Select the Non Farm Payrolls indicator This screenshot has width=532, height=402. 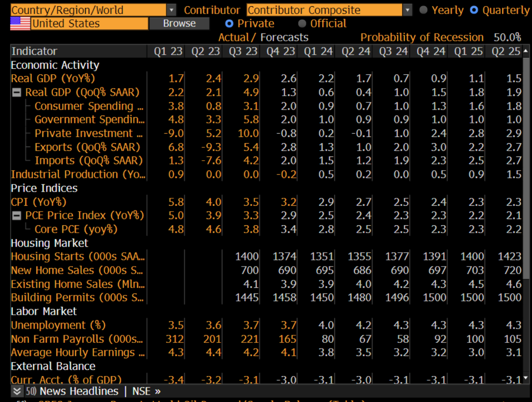(x=77, y=339)
